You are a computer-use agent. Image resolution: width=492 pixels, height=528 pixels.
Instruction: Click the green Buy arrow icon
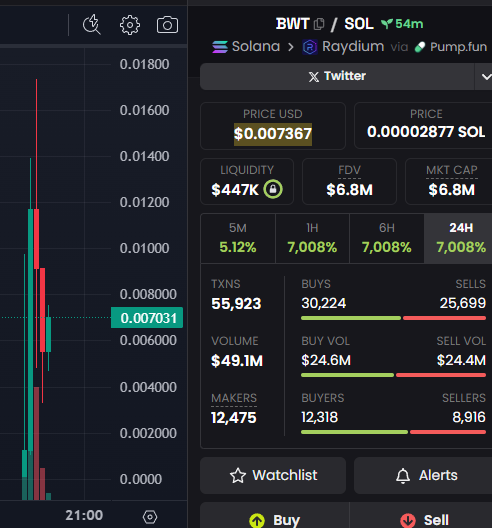tap(257, 521)
